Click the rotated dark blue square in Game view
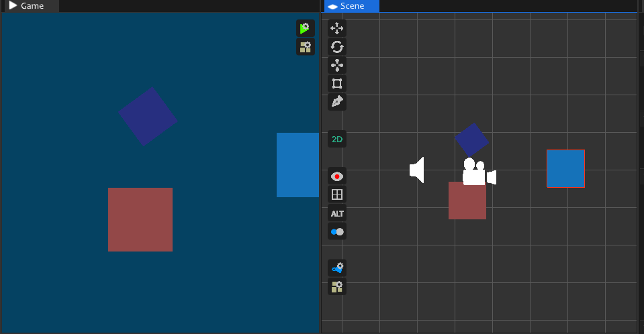Screen dimensions: 644x334 coord(148,116)
